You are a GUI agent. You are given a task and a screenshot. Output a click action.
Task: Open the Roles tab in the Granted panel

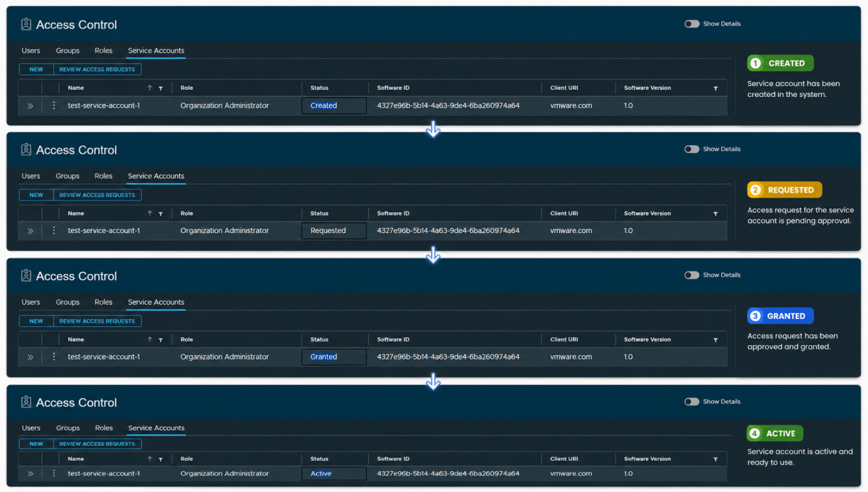103,302
